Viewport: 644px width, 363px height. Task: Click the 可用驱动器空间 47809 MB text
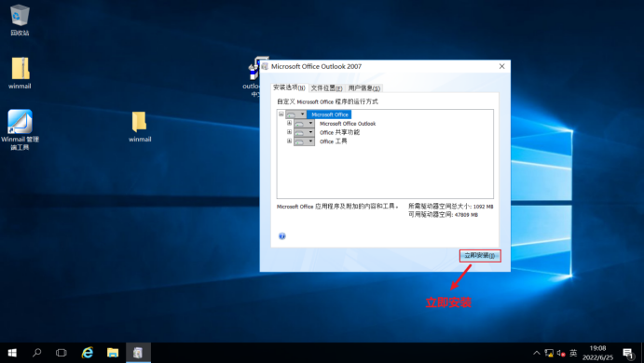(443, 214)
